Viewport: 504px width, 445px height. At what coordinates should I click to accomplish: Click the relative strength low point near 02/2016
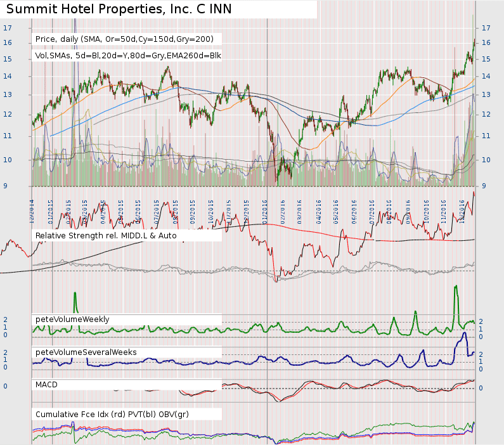(x=276, y=280)
